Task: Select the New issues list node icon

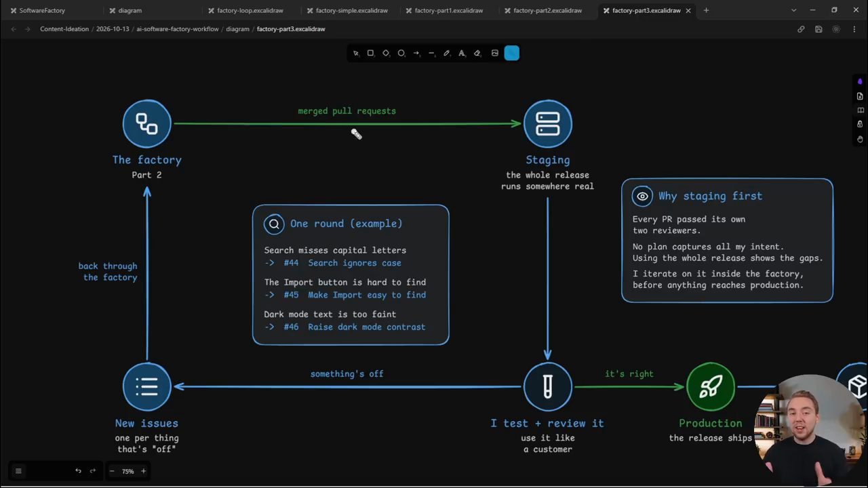Action: point(147,387)
